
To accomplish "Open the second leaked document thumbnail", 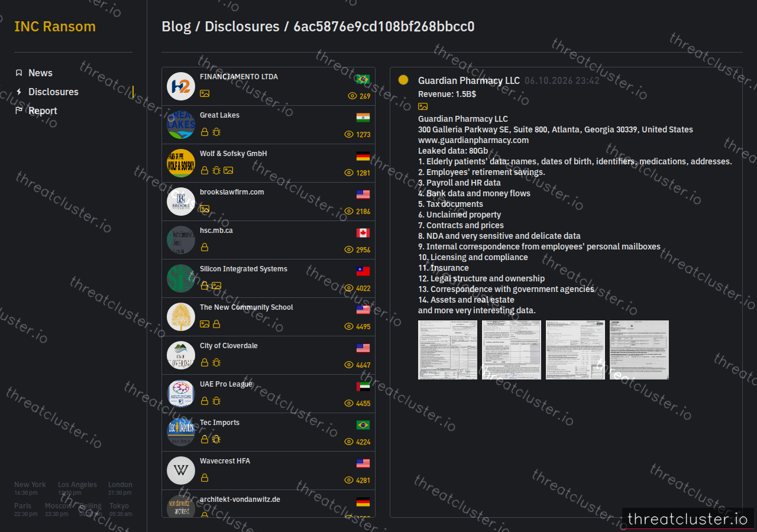I will click(512, 350).
